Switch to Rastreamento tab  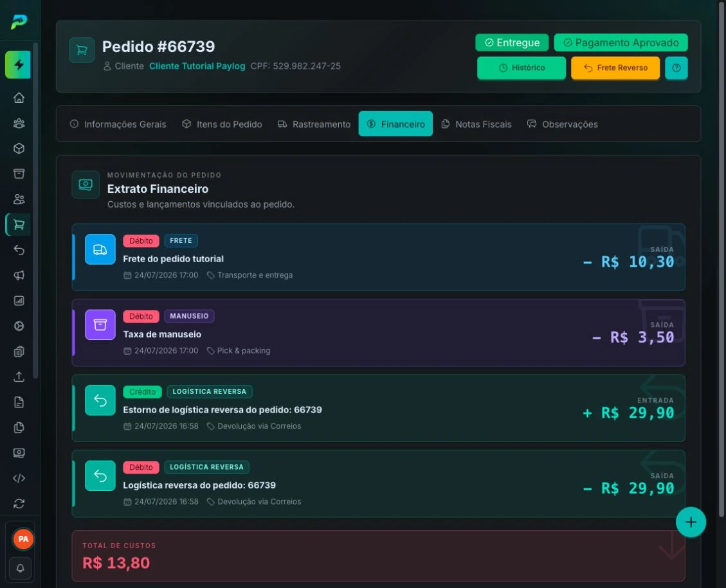coord(314,124)
